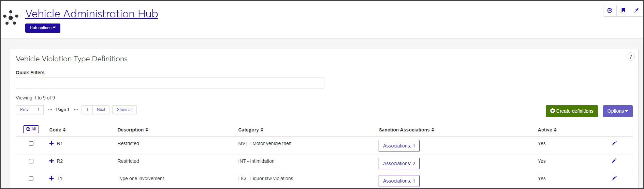Viewport: 644px width, 189px height.
Task: Check the R1 row checkbox
Action: [x=31, y=144]
